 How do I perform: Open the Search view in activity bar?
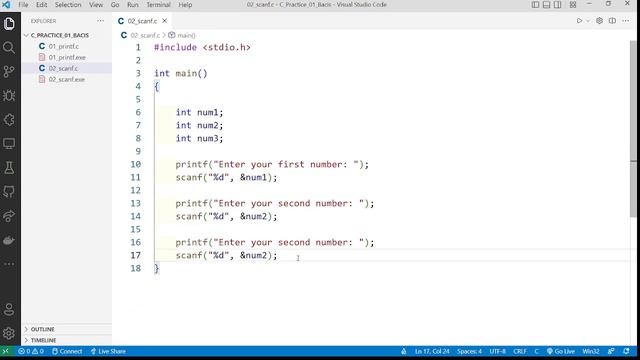9,47
